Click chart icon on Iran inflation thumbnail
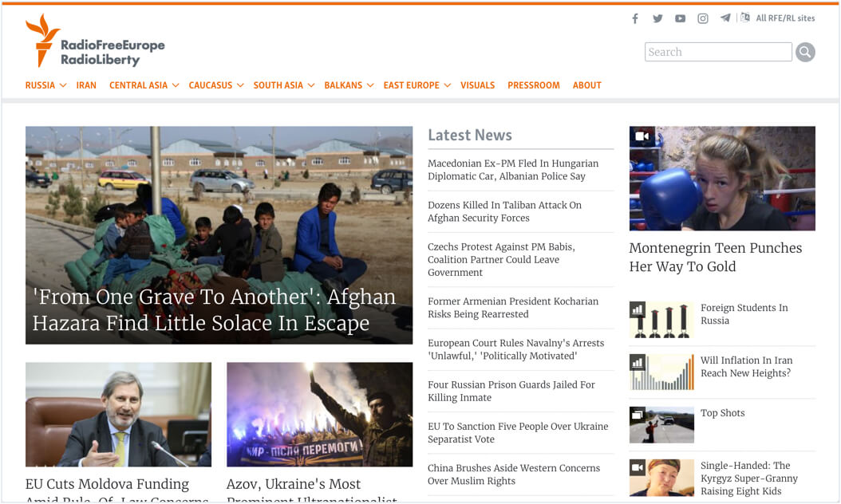Viewport: 841px width, 504px height. (x=638, y=362)
